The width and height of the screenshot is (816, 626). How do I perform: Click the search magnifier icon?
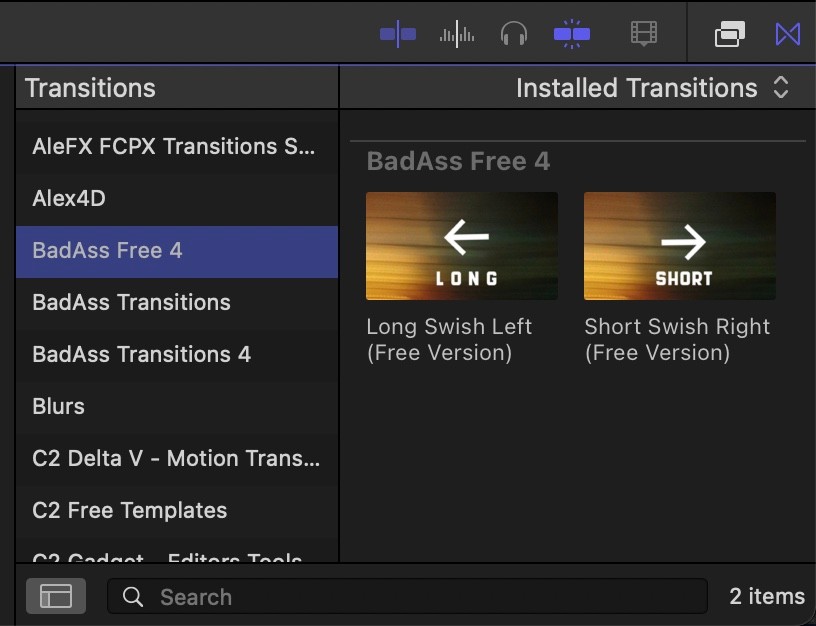[x=133, y=597]
